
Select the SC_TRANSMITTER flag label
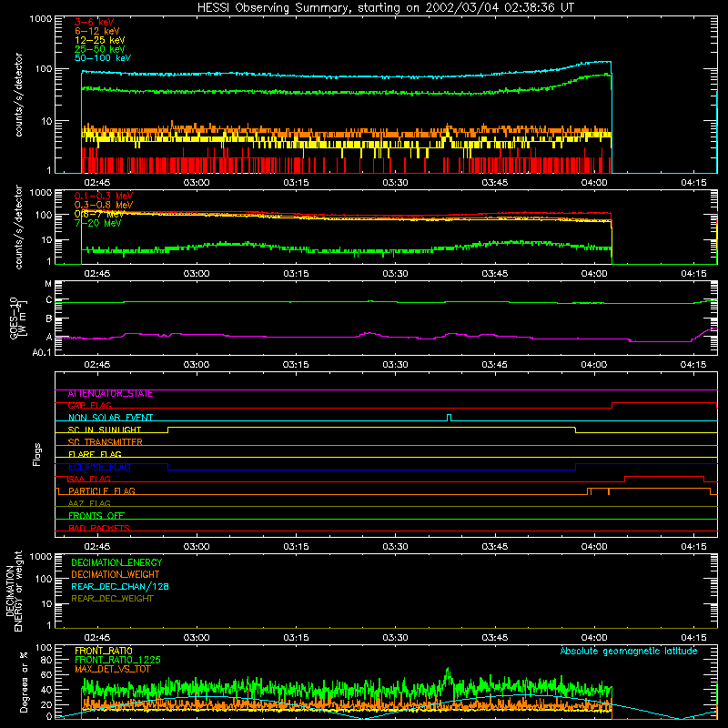tap(105, 442)
